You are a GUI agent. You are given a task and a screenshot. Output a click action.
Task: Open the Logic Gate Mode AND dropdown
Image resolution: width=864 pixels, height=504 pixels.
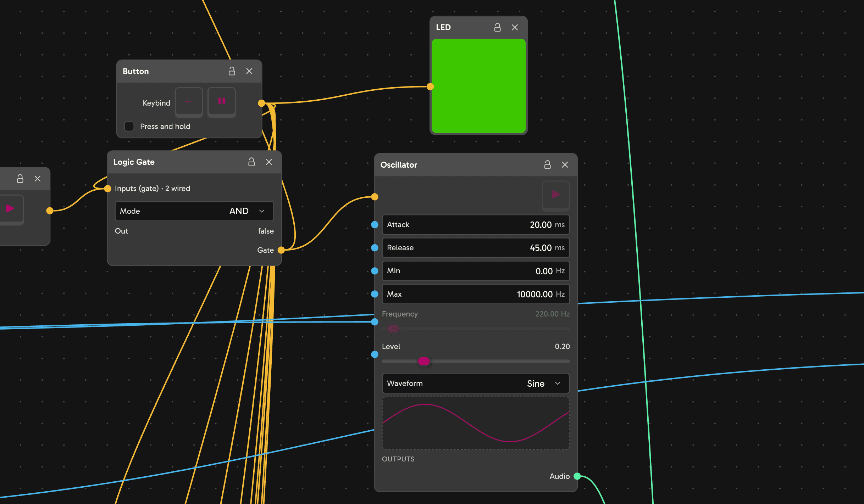(x=194, y=211)
